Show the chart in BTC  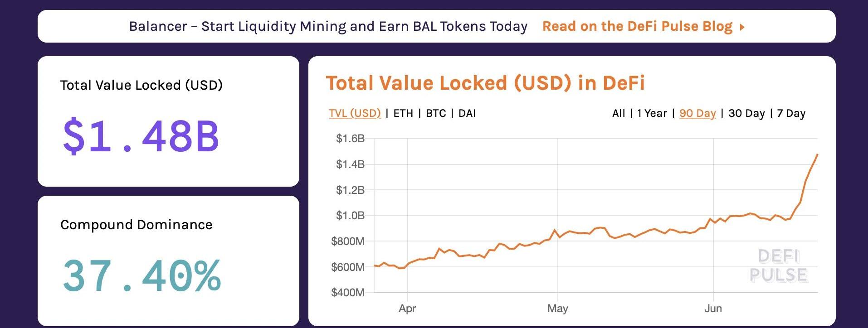coord(436,113)
